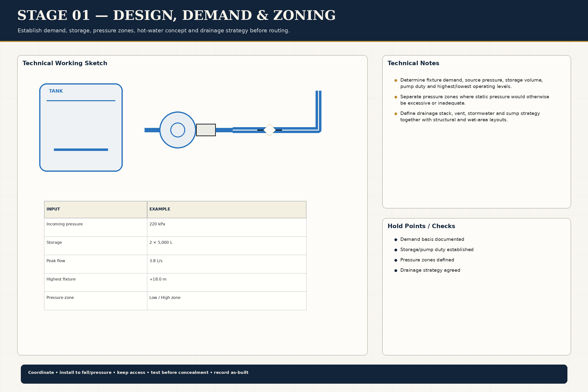Click the TANK label in the sketch
Viewport: 588px width, 392px height.
[56, 91]
